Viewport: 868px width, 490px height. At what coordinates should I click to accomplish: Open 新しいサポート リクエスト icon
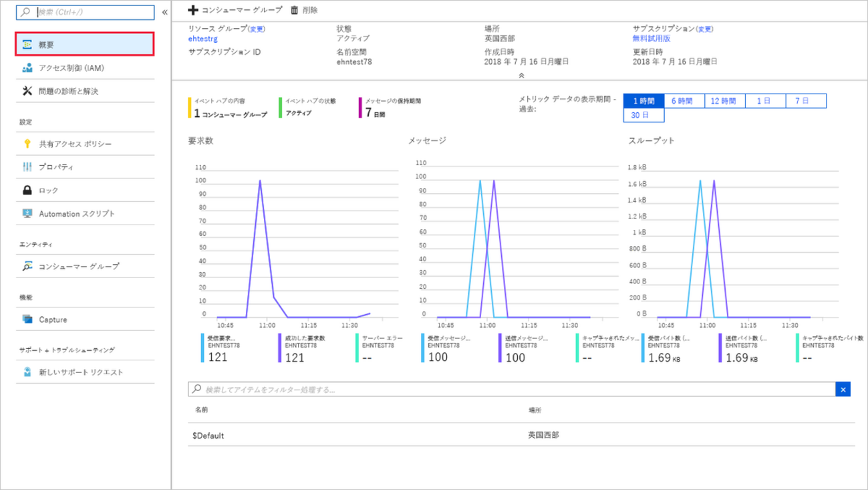[x=27, y=372]
